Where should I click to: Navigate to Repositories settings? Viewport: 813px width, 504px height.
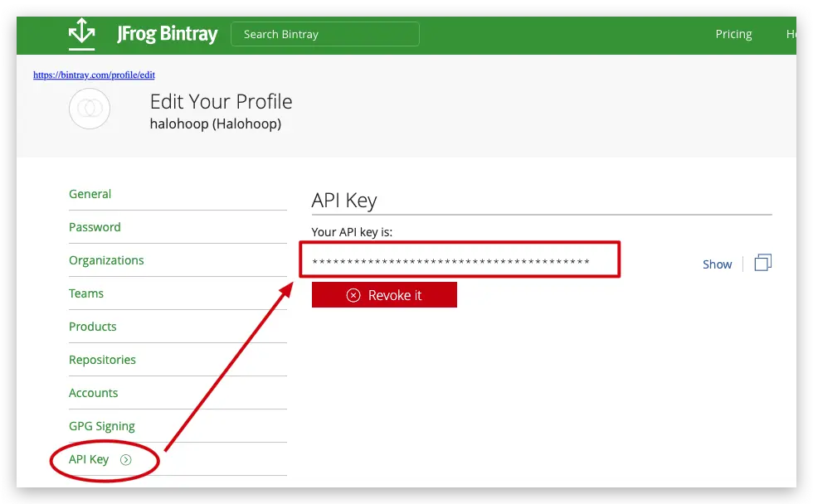[x=102, y=360]
